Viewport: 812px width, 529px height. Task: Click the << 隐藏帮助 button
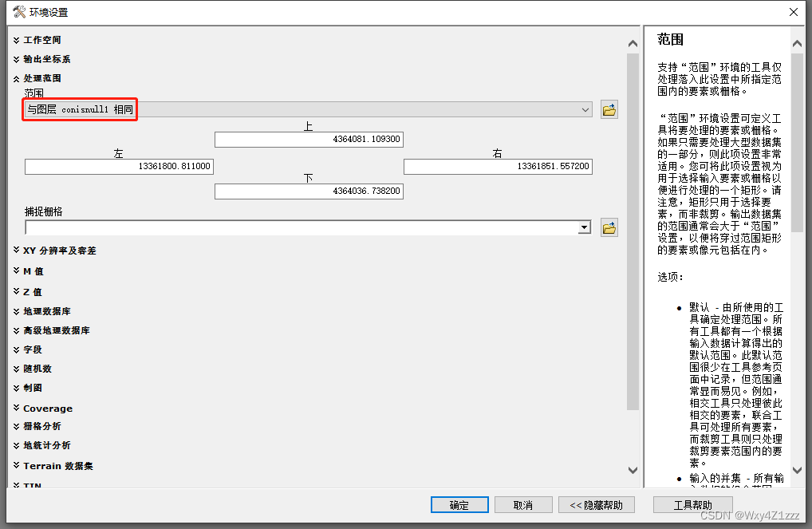pyautogui.click(x=596, y=504)
